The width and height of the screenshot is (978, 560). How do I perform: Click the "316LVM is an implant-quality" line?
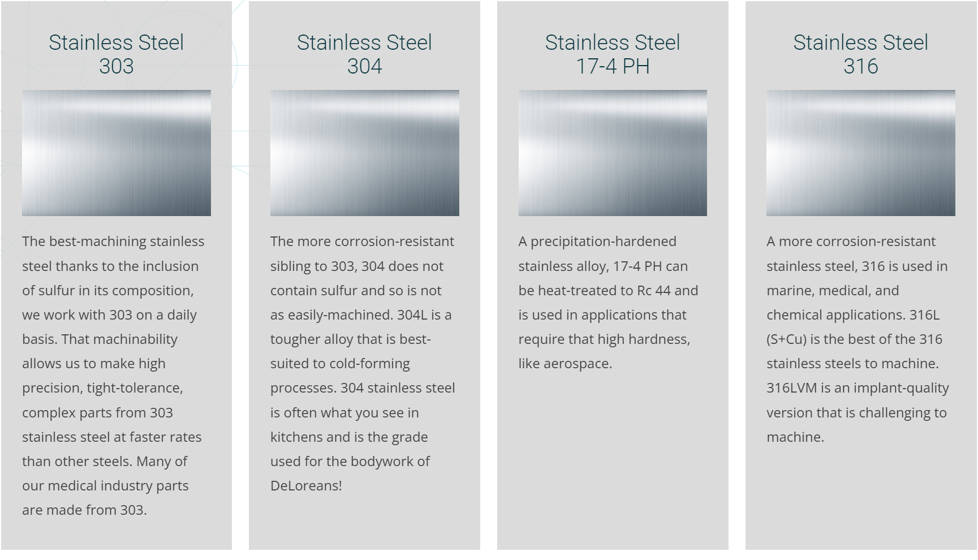point(858,388)
